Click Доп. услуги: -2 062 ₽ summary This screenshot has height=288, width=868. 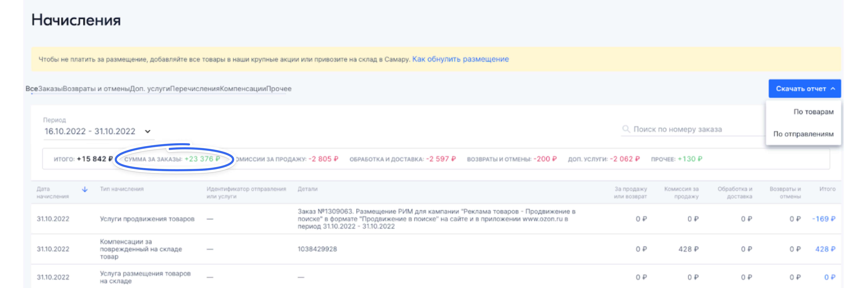coord(604,159)
